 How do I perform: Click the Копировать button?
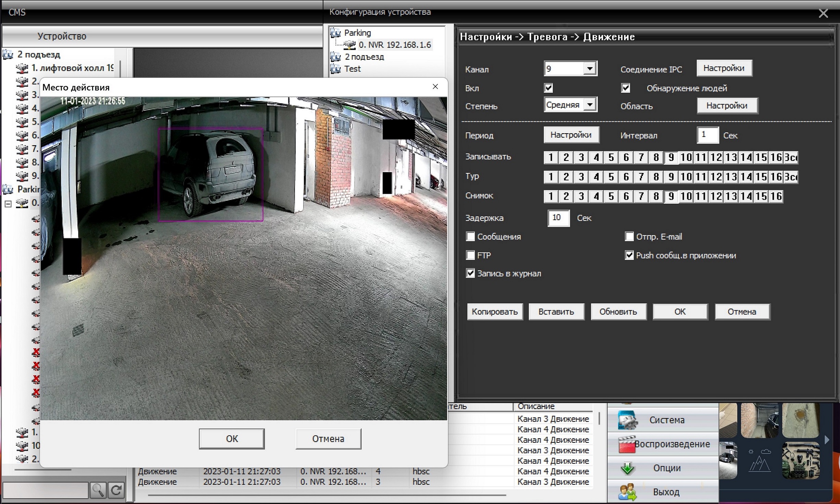point(495,312)
